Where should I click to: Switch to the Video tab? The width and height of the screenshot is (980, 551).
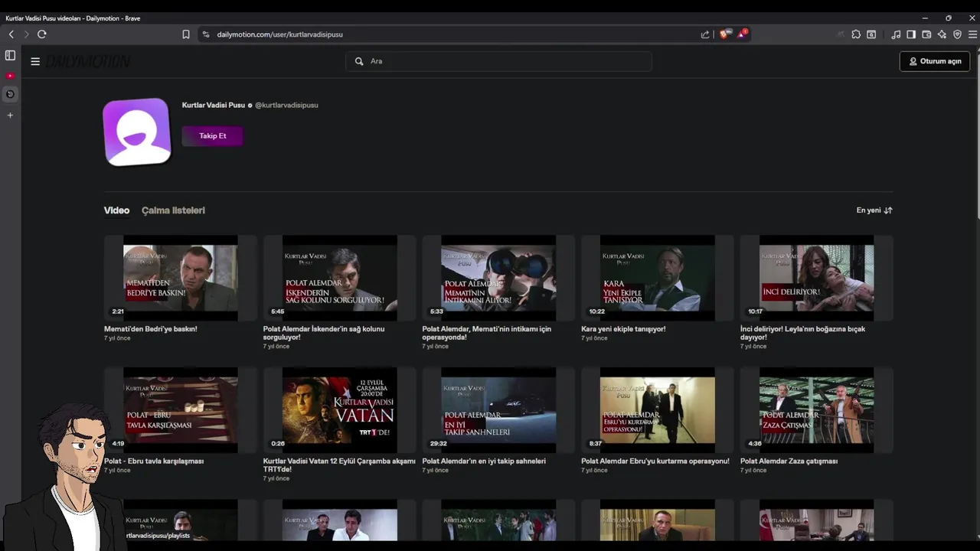(x=116, y=210)
